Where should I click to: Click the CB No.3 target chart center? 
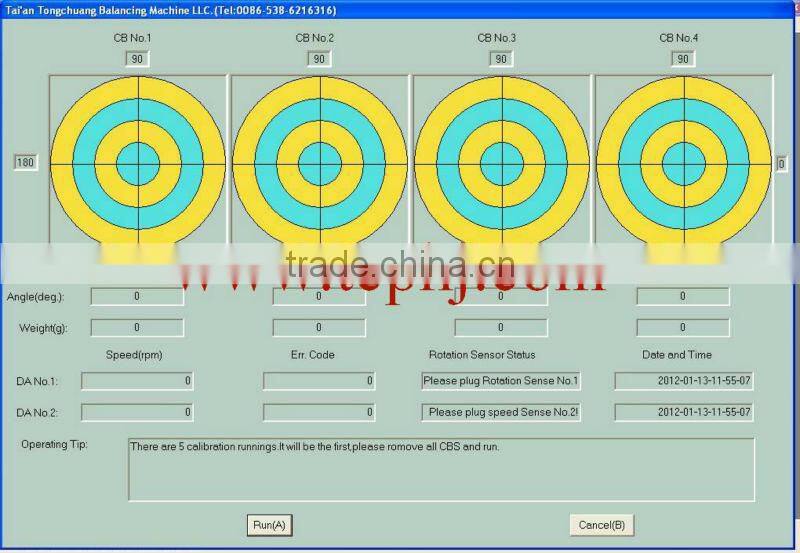(501, 162)
